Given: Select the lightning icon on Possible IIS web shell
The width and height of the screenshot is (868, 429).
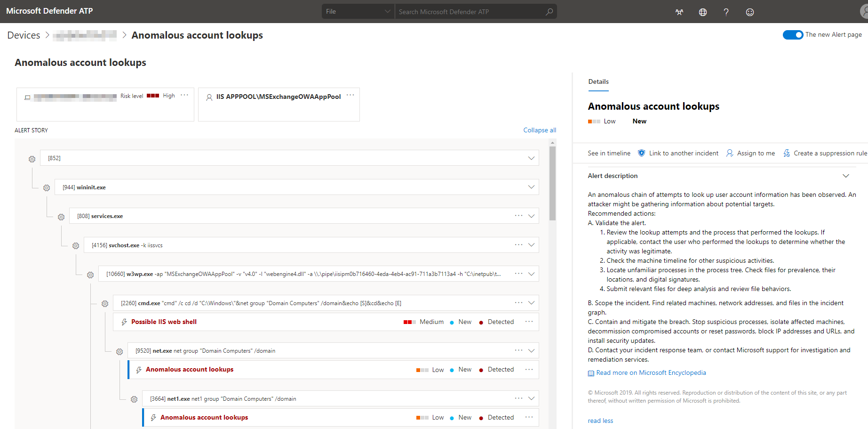Looking at the screenshot, I should point(124,322).
